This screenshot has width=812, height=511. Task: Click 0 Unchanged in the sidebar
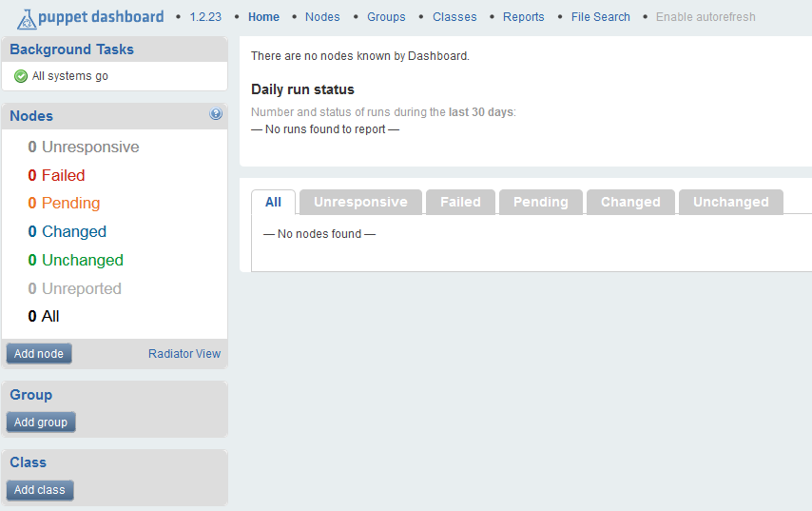[x=76, y=260]
